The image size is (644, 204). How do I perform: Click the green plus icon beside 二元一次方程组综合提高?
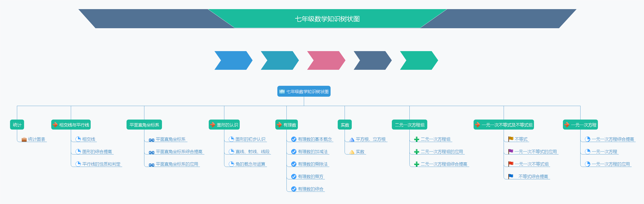417,164
